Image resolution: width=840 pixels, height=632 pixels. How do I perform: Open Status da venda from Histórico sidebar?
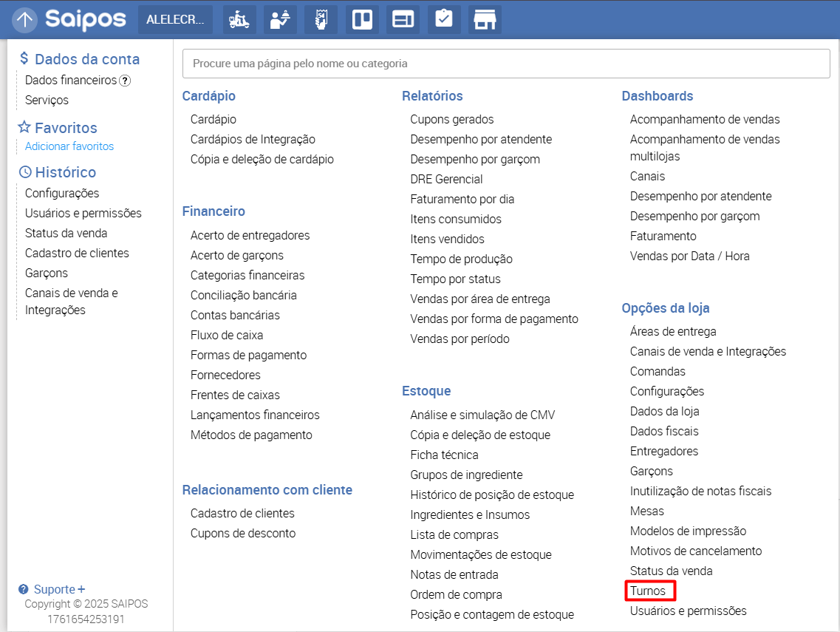click(66, 233)
